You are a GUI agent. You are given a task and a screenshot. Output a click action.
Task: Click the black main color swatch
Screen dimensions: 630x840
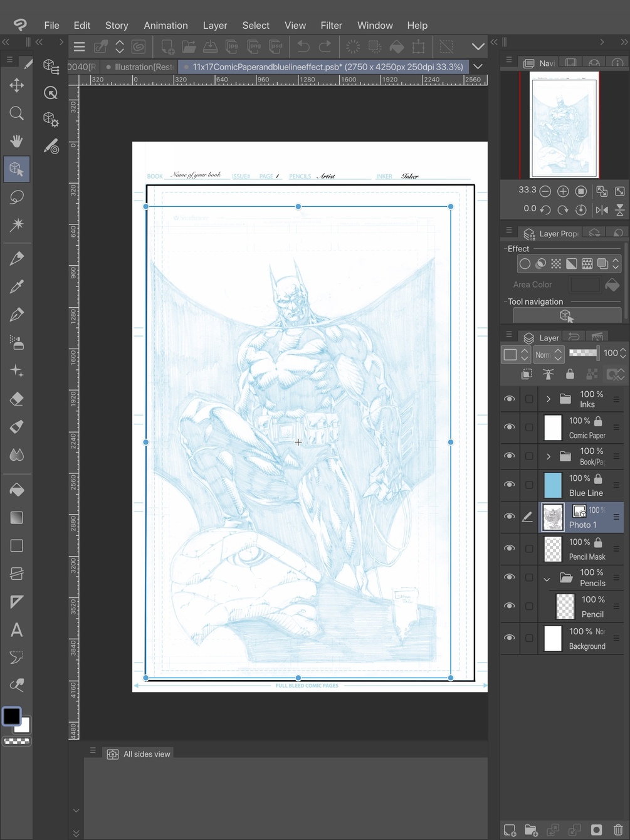tap(12, 716)
